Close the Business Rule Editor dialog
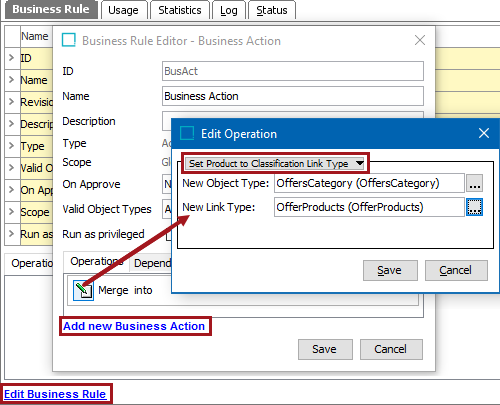The image size is (500, 405). point(420,40)
